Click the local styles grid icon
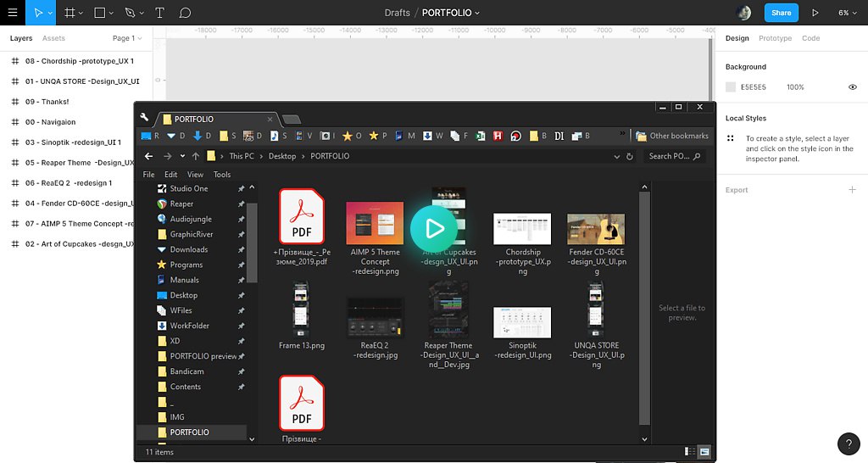The height and width of the screenshot is (463, 868). click(x=730, y=138)
